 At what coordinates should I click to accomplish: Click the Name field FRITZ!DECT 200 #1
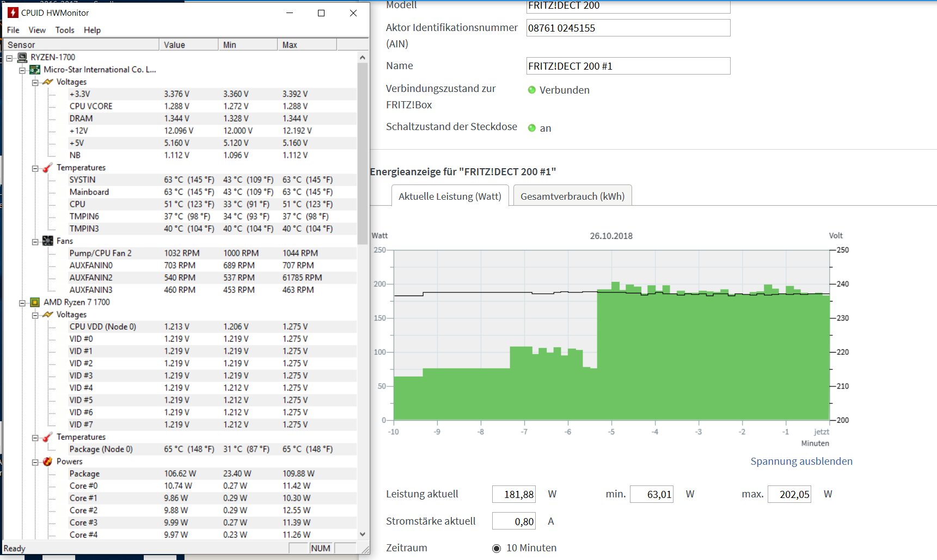(x=628, y=66)
